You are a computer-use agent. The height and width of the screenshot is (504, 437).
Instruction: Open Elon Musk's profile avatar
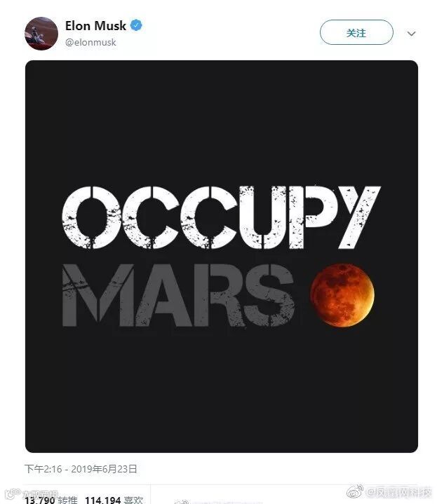click(x=41, y=34)
